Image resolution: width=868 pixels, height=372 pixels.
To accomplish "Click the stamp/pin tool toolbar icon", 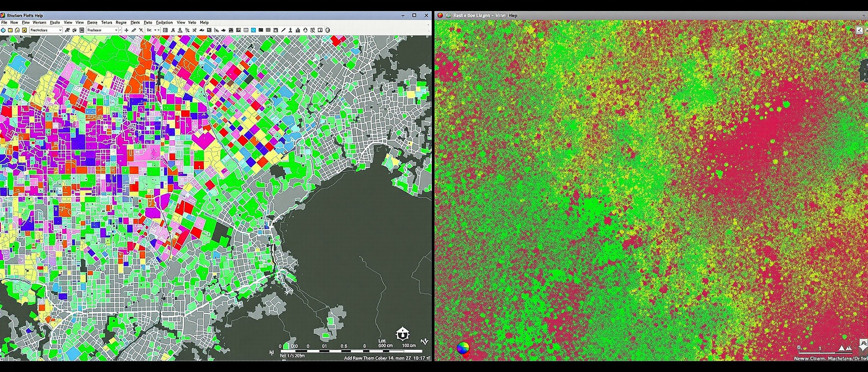I will click(290, 30).
